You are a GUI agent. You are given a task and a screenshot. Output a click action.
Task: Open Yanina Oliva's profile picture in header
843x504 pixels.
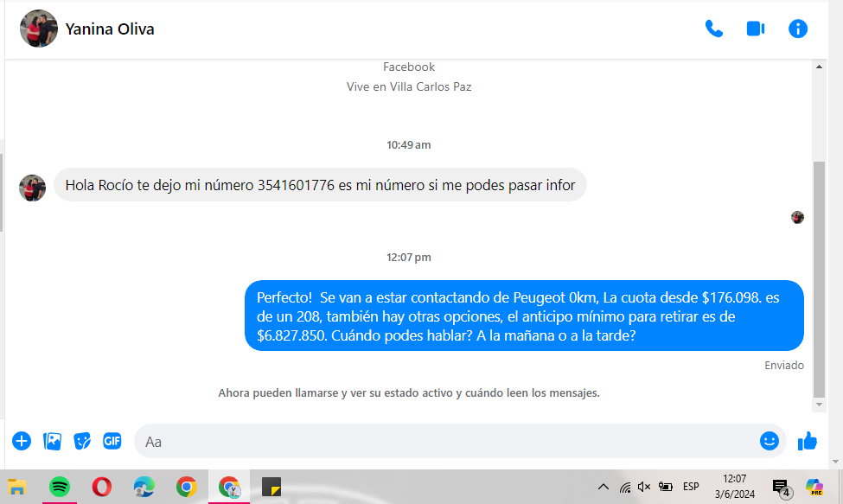coord(39,29)
